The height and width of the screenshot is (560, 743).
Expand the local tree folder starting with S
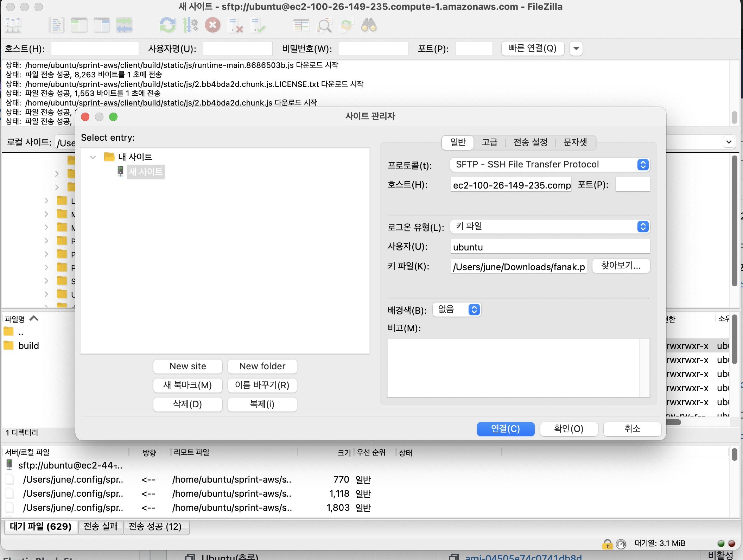click(46, 281)
